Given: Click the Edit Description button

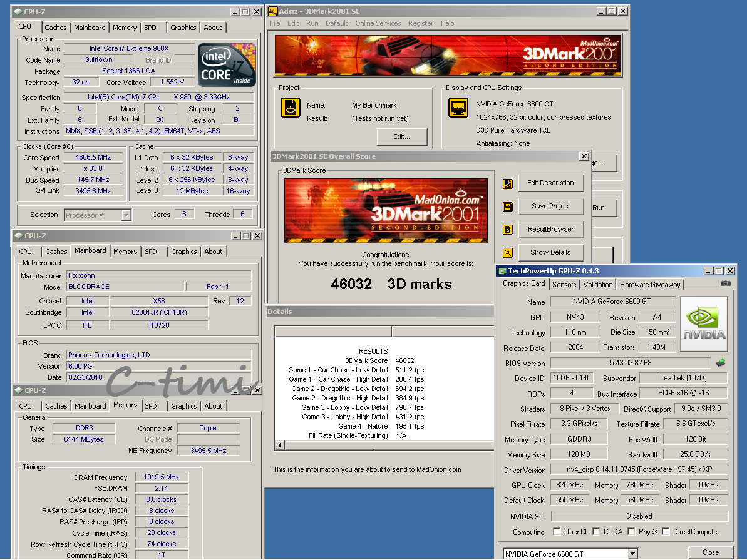Looking at the screenshot, I should pyautogui.click(x=551, y=183).
